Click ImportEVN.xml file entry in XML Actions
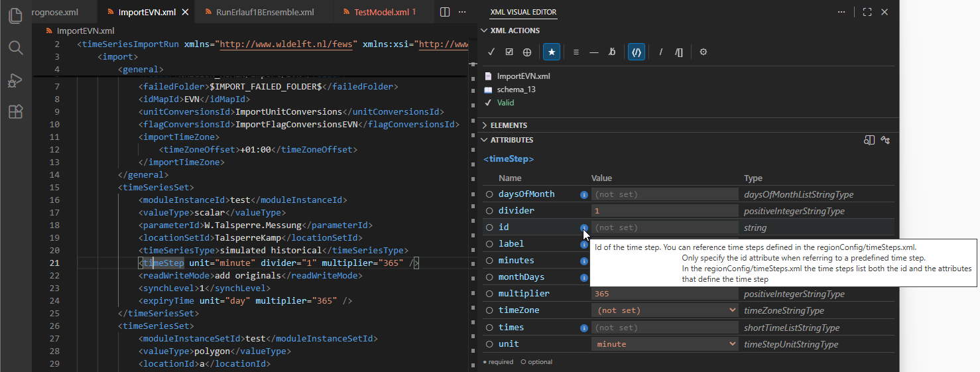This screenshot has height=372, width=980. point(524,76)
